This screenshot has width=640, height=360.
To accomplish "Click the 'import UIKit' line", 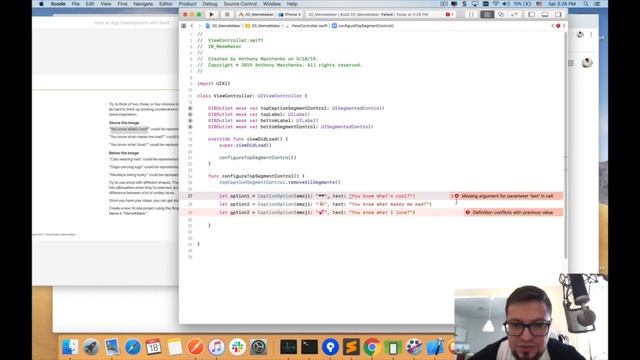I will [214, 83].
